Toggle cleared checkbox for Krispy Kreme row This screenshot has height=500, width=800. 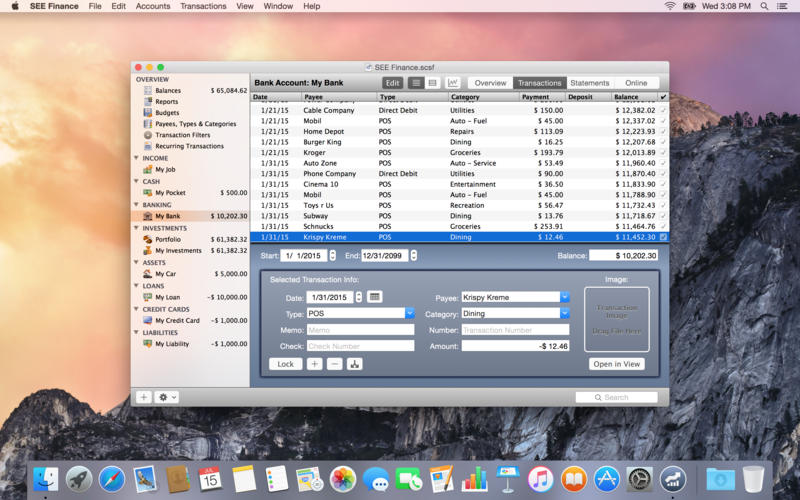coord(663,237)
